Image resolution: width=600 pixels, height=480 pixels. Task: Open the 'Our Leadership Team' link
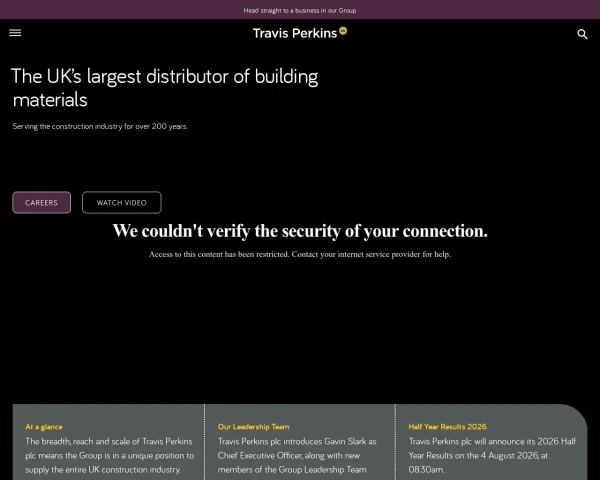click(253, 427)
